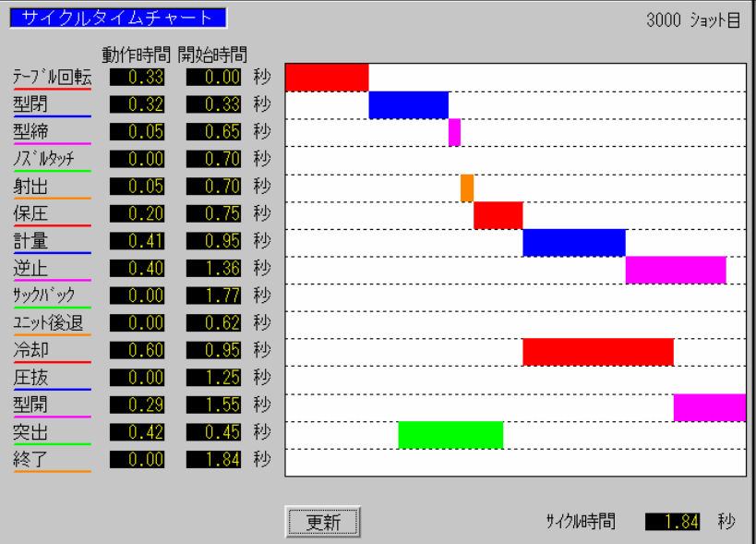Select ユニット後退 start time 0.62
Image resolution: width=756 pixels, height=544 pixels.
click(x=213, y=322)
